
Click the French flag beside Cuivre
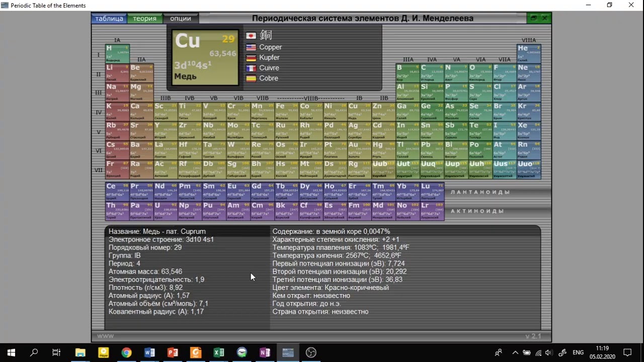point(251,68)
